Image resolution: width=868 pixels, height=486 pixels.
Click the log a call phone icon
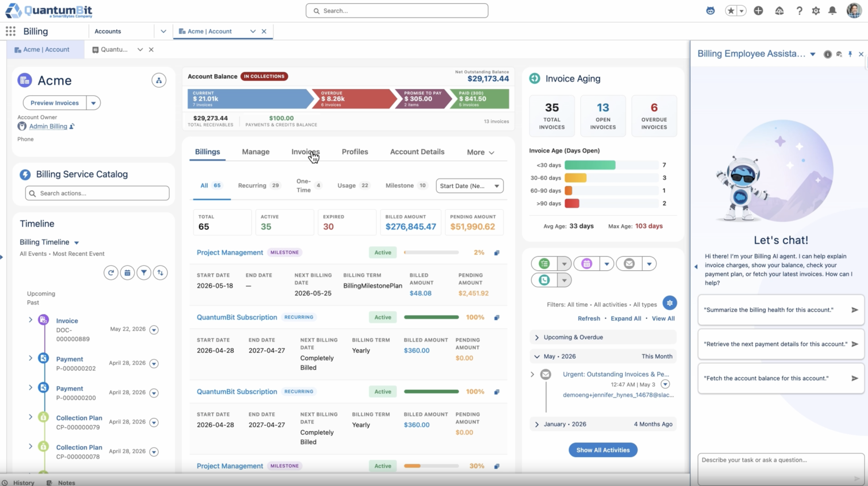click(544, 280)
